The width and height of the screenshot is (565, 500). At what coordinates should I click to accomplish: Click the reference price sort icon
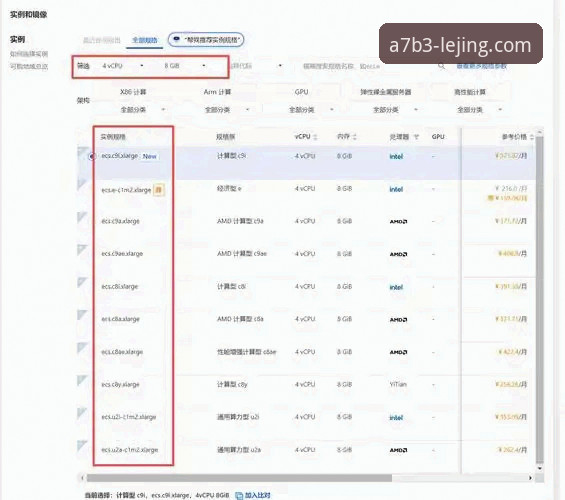click(531, 137)
